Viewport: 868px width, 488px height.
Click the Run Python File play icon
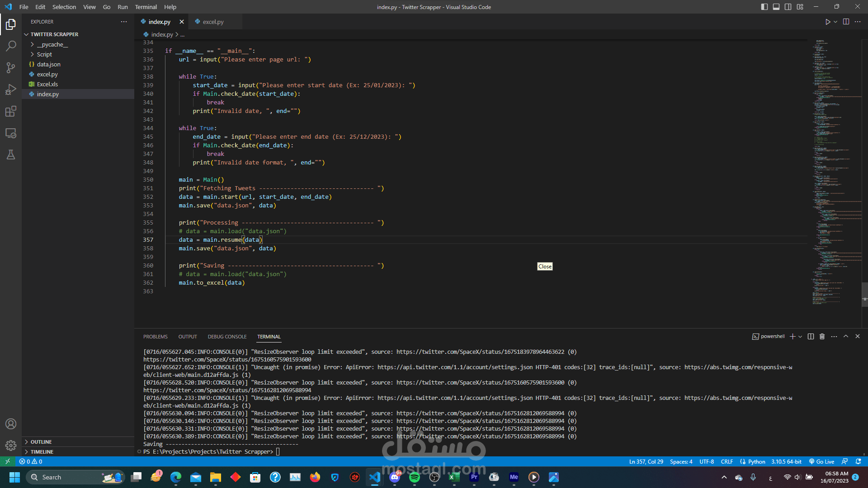tap(827, 22)
